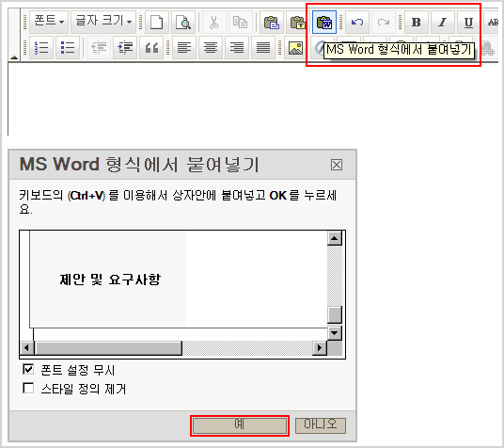Open the 폰트 font dropdown
The image size is (504, 448).
[49, 22]
